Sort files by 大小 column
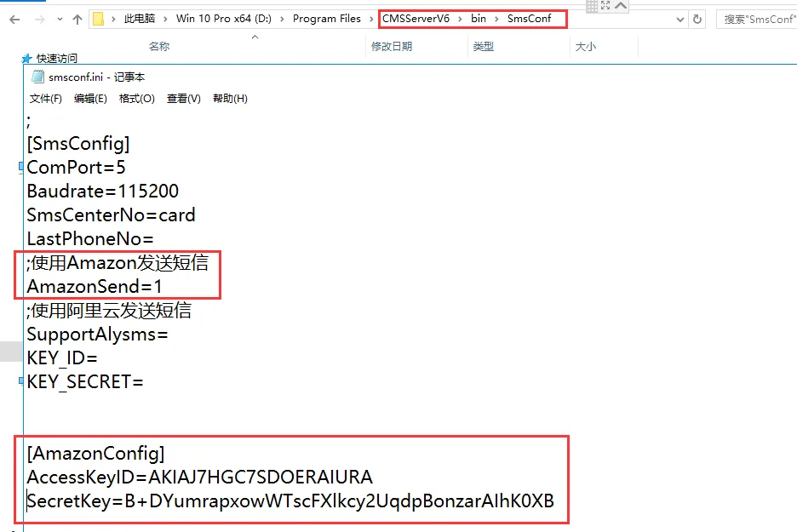 pyautogui.click(x=586, y=46)
